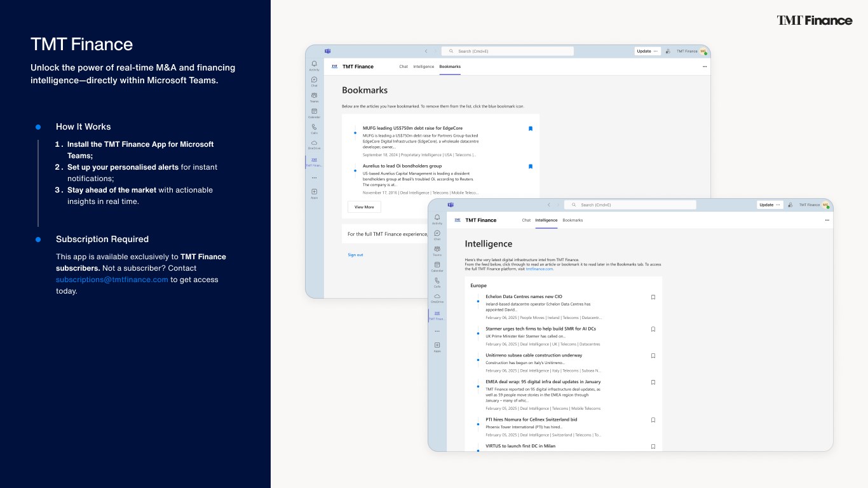Open Activity in the Intelligence window sidebar

click(x=437, y=219)
